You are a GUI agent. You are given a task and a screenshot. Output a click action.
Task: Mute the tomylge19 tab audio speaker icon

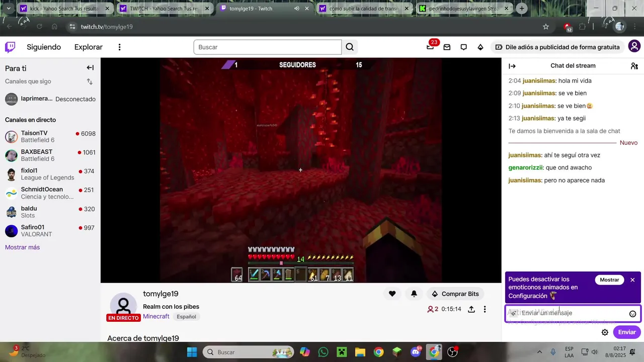coord(296,9)
